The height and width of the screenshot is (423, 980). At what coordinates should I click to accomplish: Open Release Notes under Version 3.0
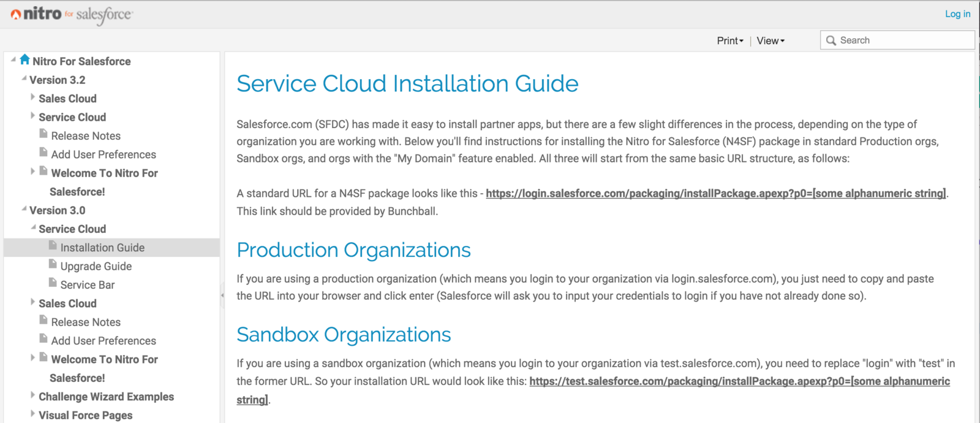click(x=86, y=322)
